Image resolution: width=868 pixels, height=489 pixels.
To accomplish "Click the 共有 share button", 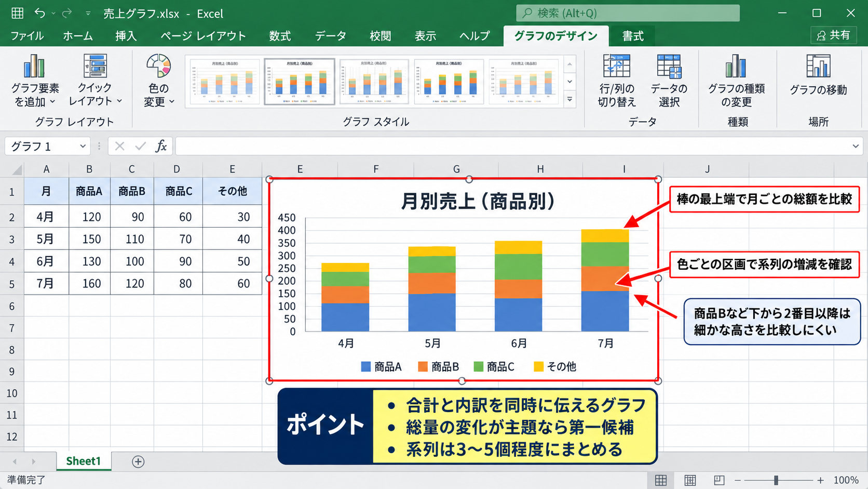I will pyautogui.click(x=833, y=35).
